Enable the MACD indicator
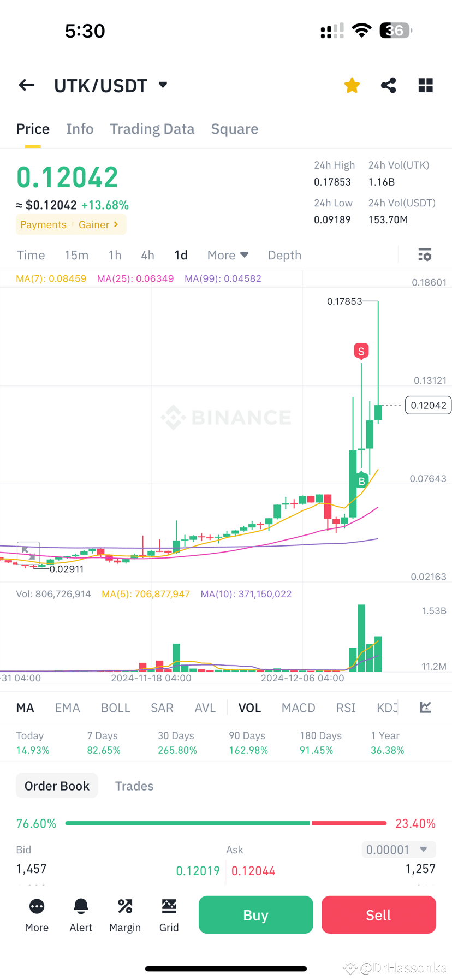452x980 pixels. [x=298, y=708]
